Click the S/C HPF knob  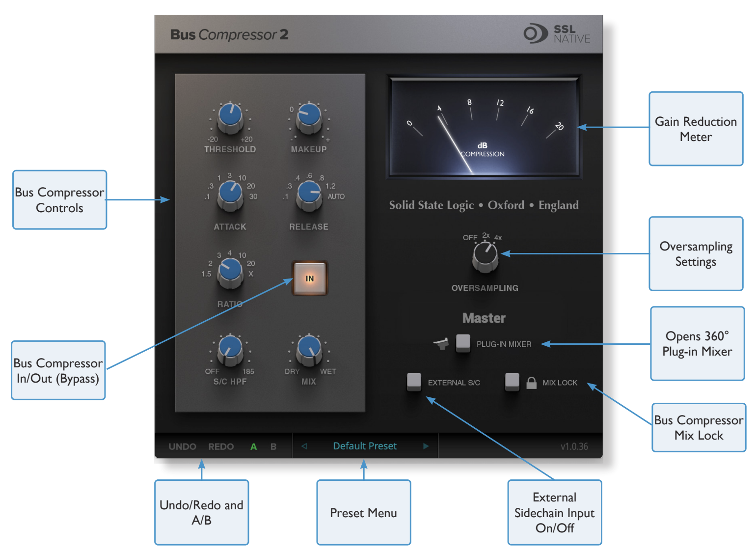(230, 350)
